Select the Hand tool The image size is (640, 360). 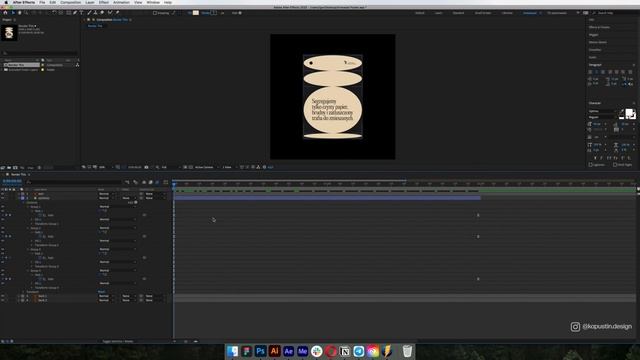(x=19, y=13)
